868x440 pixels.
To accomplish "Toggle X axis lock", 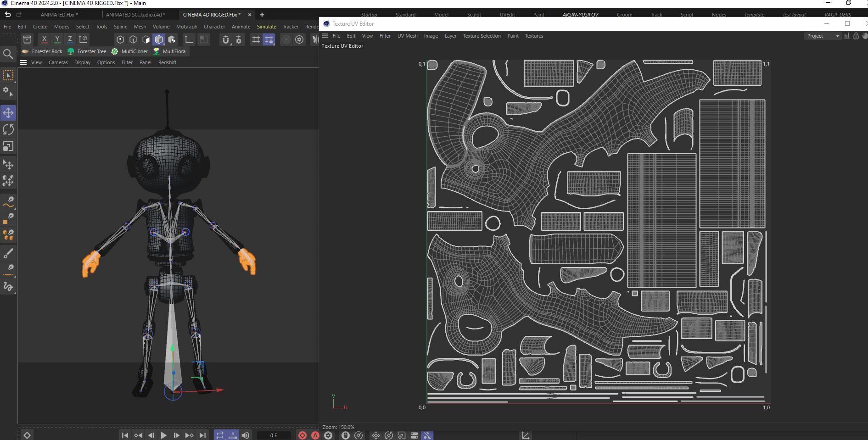I will (44, 39).
